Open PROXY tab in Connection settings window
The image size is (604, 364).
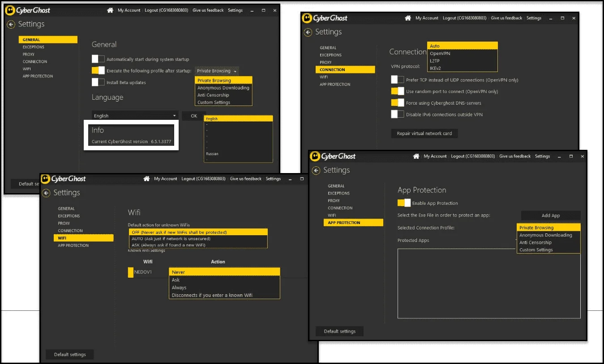click(x=326, y=62)
